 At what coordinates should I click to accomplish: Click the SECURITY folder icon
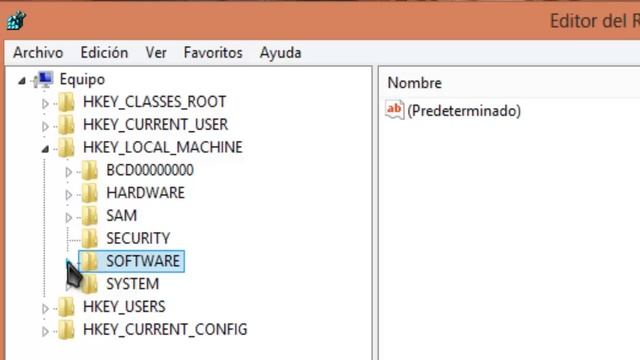coord(89,239)
